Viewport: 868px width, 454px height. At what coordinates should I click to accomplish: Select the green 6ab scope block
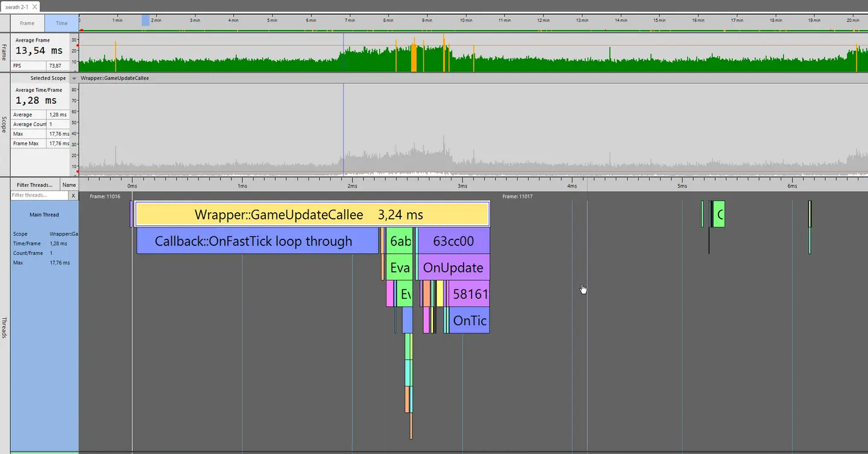coord(400,241)
